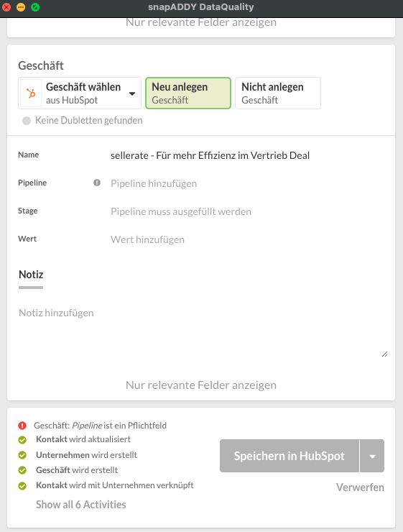This screenshot has width=403, height=532.
Task: Click Show all 6 Activities
Action: [81, 505]
